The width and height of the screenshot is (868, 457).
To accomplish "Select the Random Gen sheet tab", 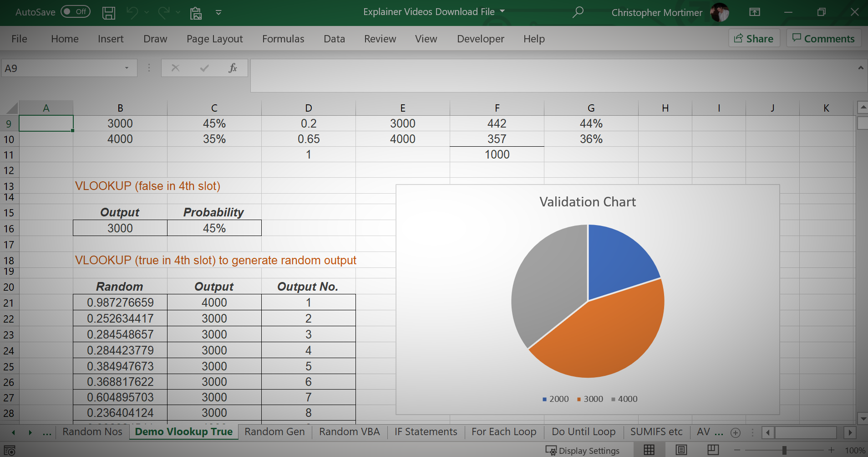I will click(x=274, y=431).
